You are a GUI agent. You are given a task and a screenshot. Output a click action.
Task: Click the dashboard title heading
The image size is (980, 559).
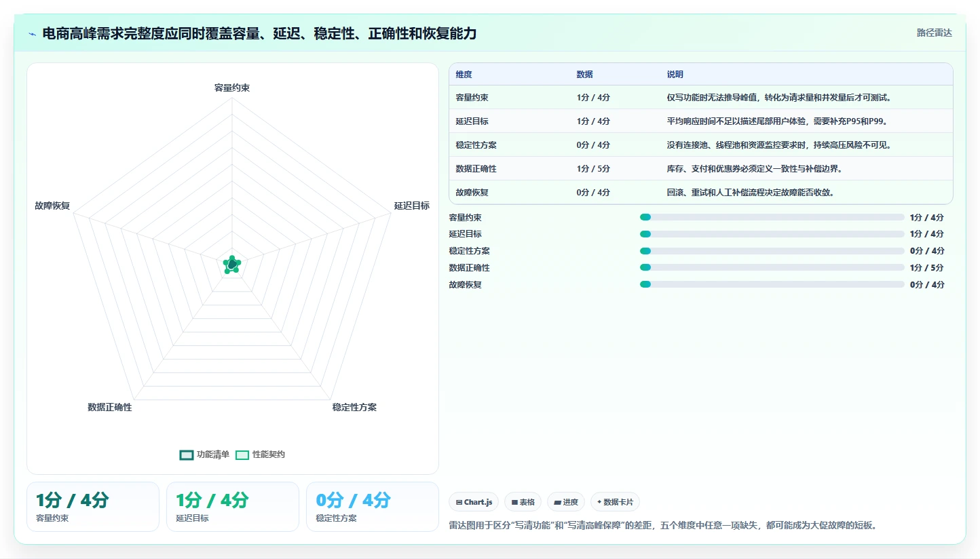pos(259,33)
